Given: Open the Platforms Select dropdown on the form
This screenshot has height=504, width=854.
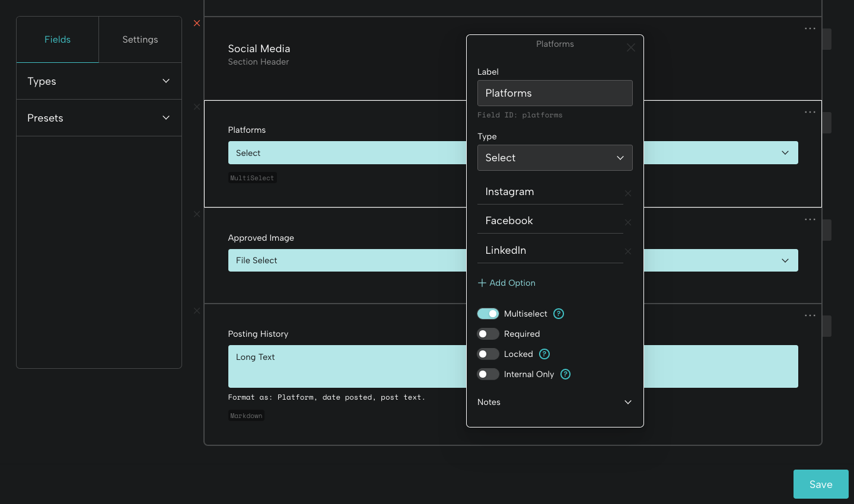Looking at the screenshot, I should (x=513, y=153).
